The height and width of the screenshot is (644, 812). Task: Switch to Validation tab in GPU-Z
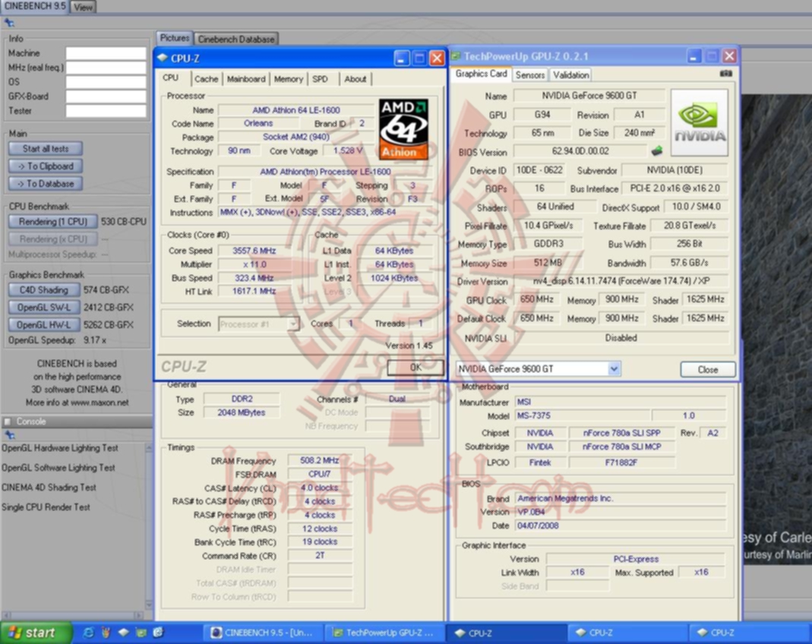tap(570, 74)
